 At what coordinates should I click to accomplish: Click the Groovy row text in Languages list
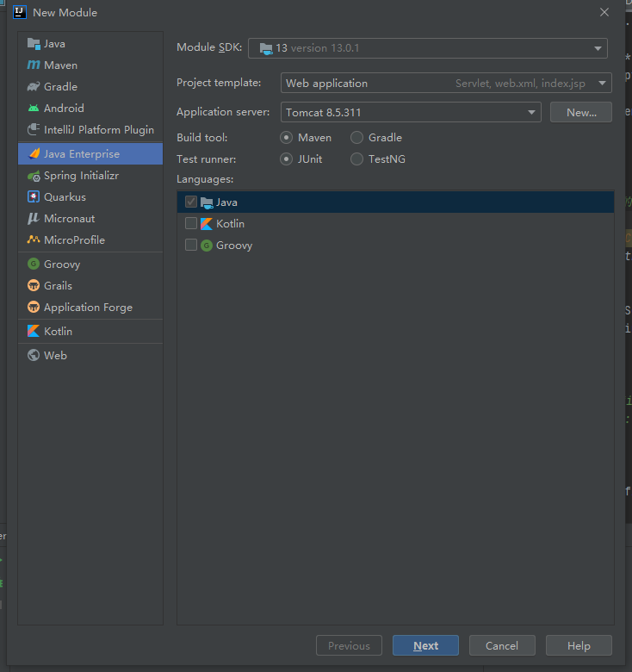point(234,246)
